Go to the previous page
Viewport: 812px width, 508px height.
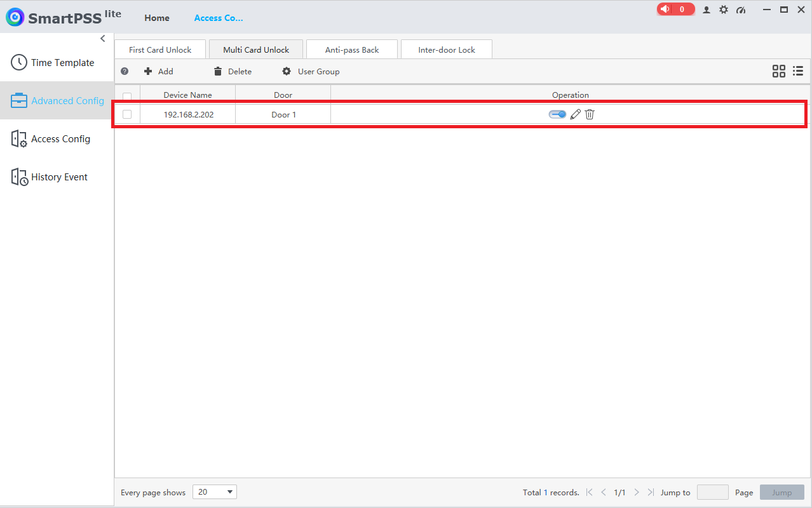[x=604, y=492]
